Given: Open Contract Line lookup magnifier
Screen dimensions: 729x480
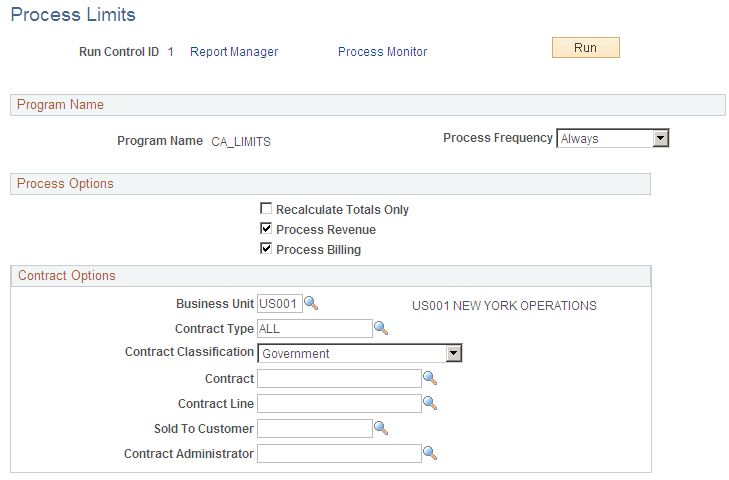Looking at the screenshot, I should coord(430,403).
